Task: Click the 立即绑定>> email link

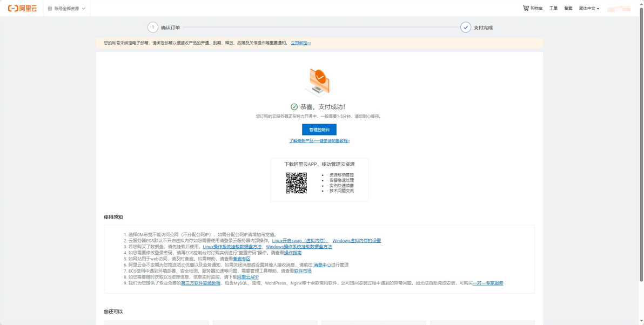Action: click(x=301, y=43)
